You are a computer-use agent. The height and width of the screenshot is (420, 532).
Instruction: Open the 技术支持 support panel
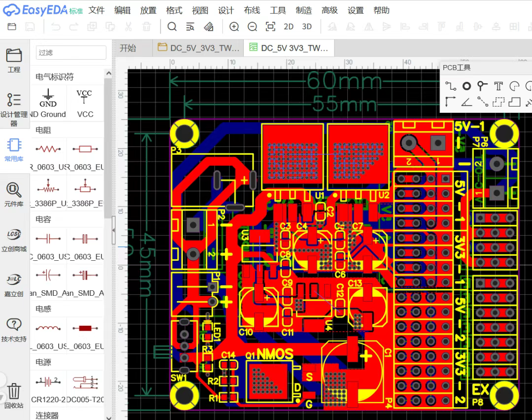[x=14, y=329]
